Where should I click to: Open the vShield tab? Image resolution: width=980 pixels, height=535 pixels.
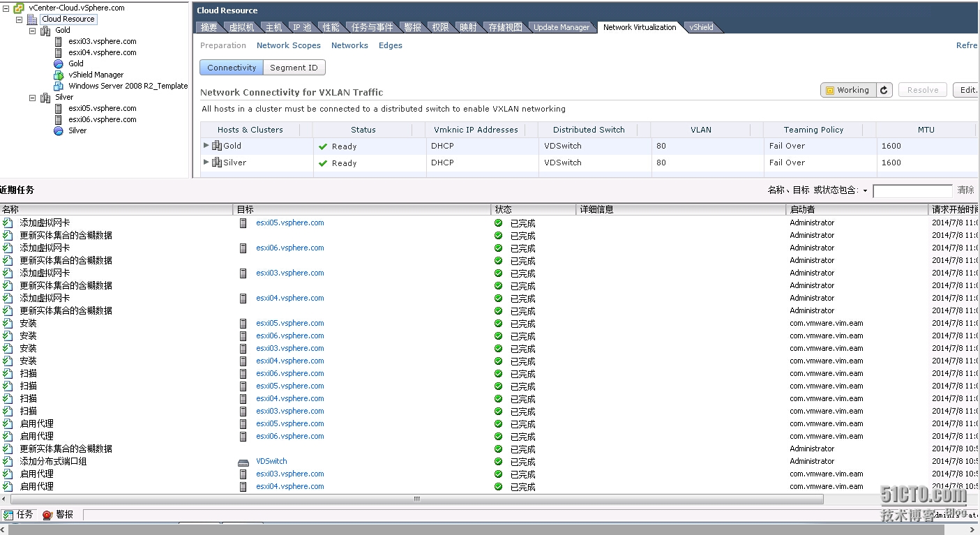click(x=701, y=27)
